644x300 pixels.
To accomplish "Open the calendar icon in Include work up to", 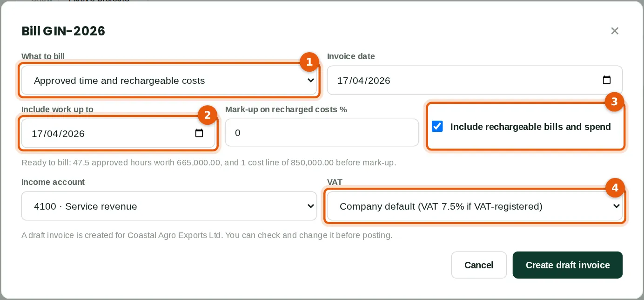I will click(199, 133).
